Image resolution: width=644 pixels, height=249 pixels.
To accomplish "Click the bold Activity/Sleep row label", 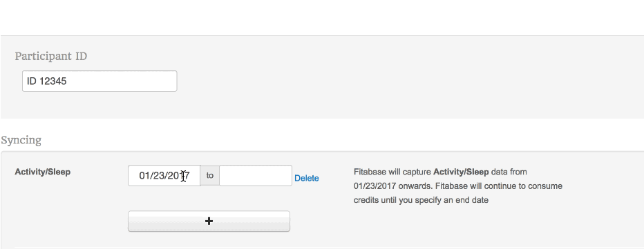I will click(43, 172).
